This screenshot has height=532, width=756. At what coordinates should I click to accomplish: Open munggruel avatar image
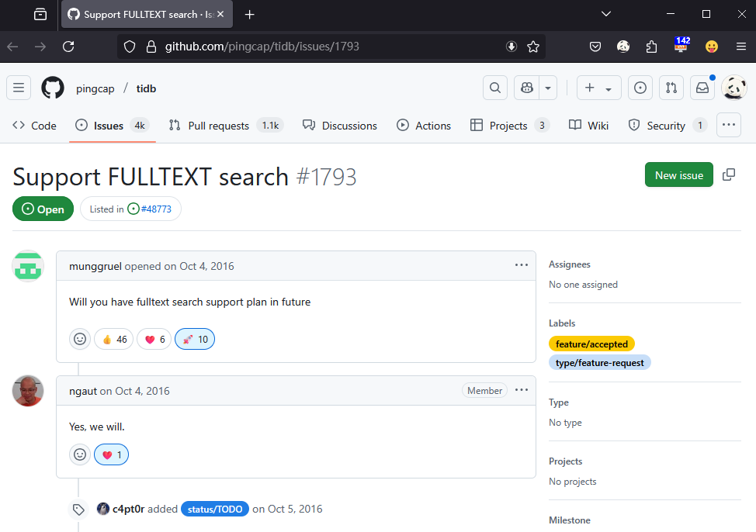click(28, 266)
